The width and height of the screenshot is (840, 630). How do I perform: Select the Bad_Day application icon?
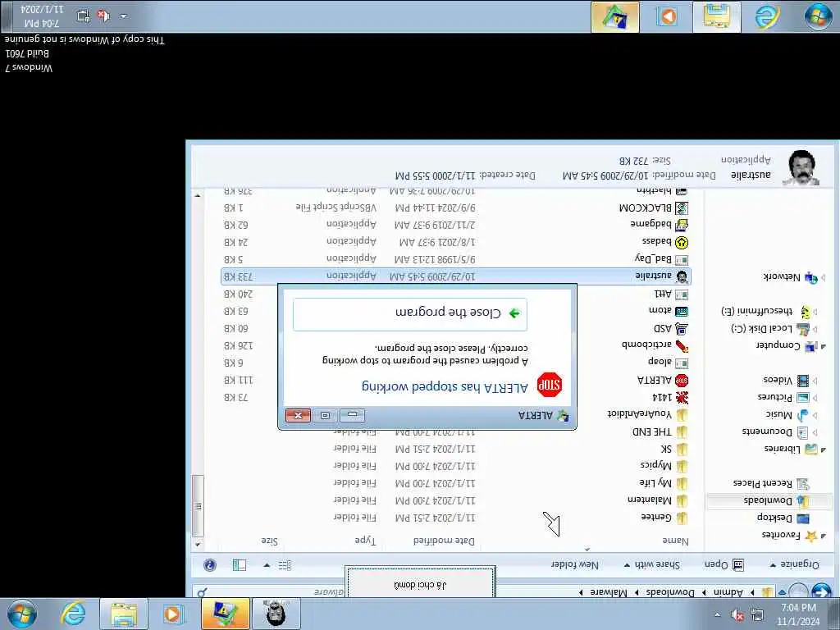(682, 260)
